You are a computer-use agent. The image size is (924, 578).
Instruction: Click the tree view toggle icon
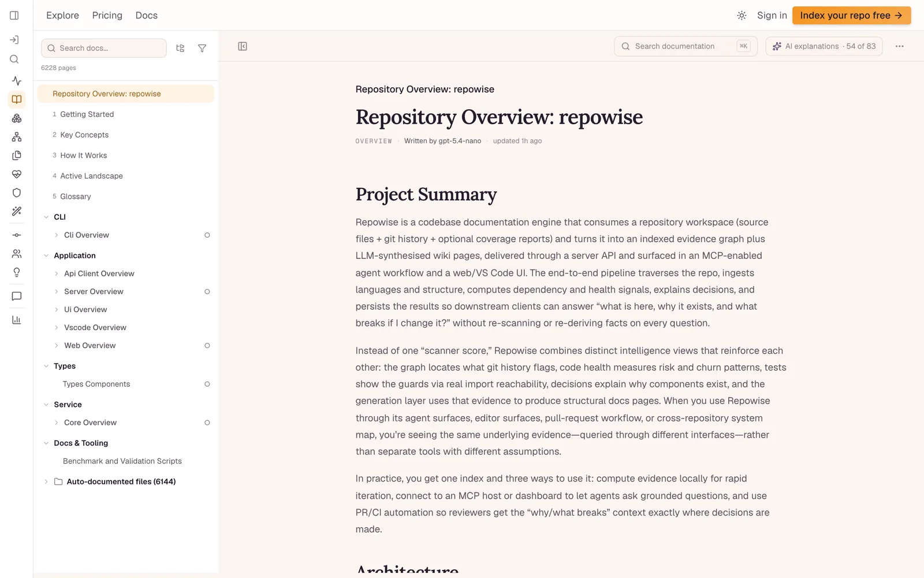[180, 49]
